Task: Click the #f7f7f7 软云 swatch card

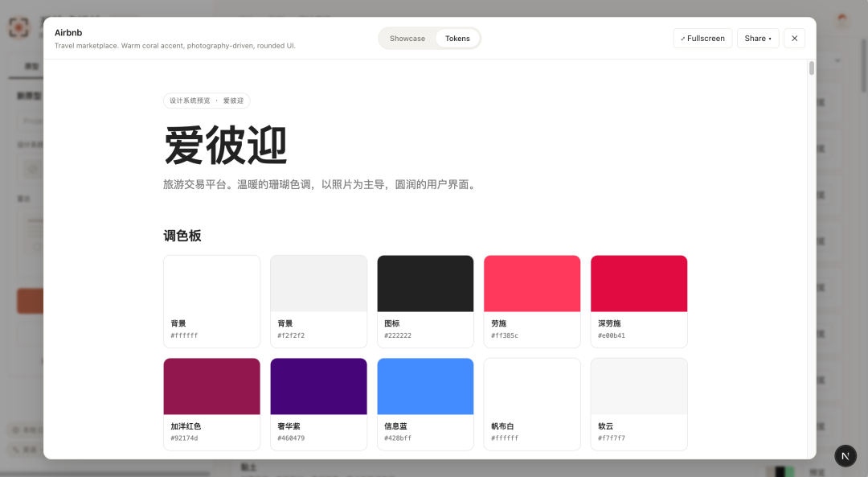Action: [x=639, y=404]
